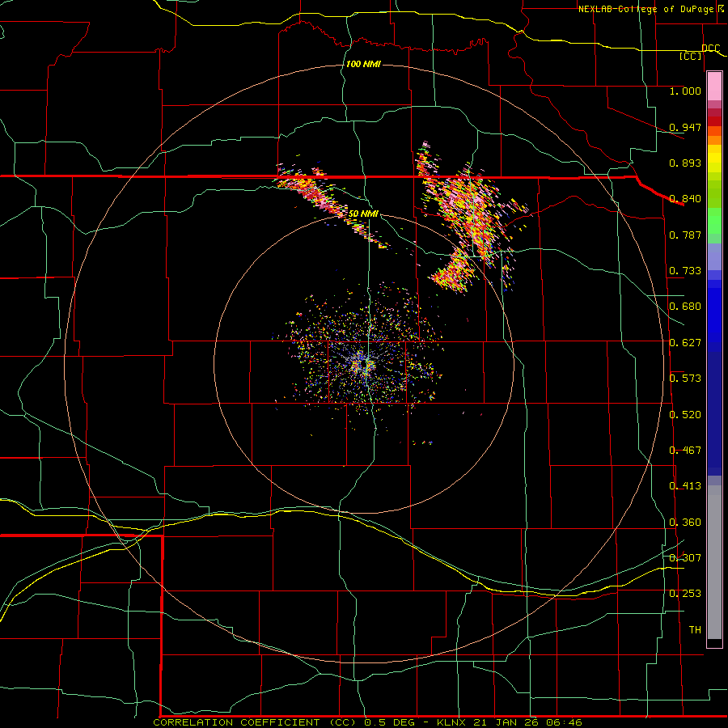This screenshot has height=728, width=728.
Task: Select the 0.680 scale value
Action: coord(685,307)
